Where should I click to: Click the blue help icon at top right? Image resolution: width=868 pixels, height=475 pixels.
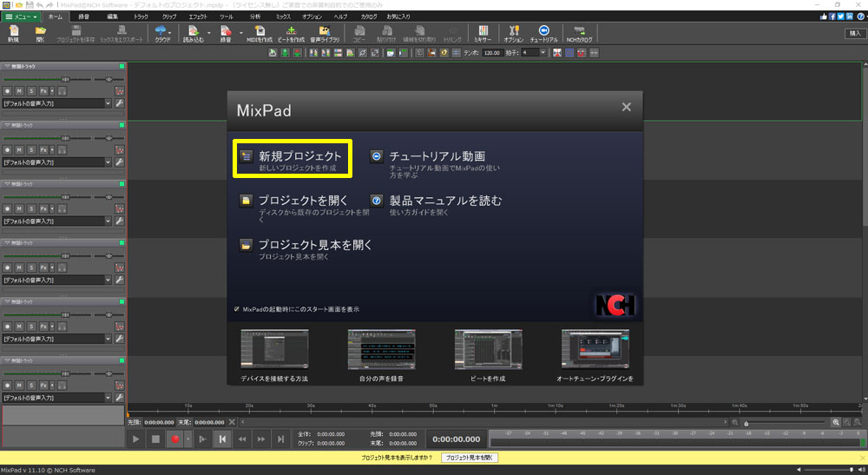tap(860, 16)
